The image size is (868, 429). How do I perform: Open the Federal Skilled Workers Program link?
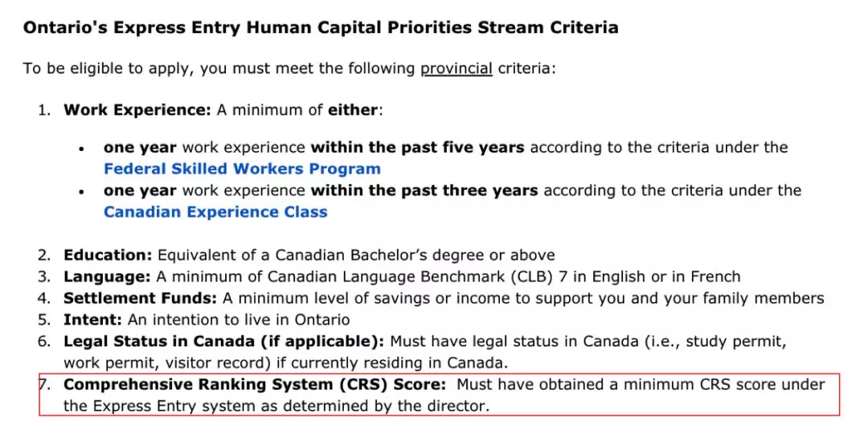[242, 169]
